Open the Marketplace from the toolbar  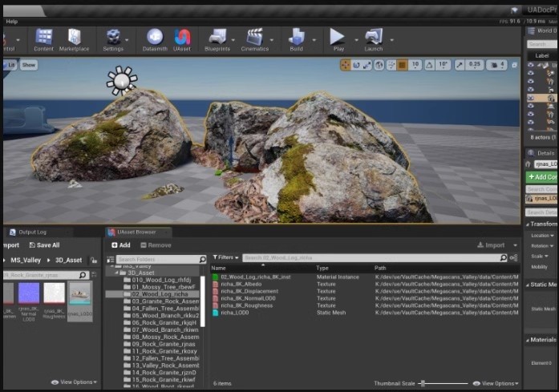pos(74,40)
